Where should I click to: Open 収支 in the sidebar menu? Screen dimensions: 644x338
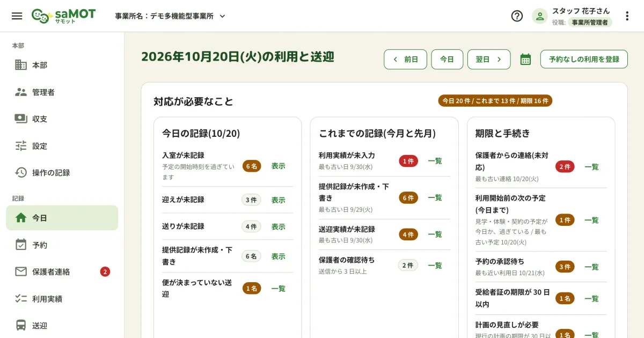point(62,119)
